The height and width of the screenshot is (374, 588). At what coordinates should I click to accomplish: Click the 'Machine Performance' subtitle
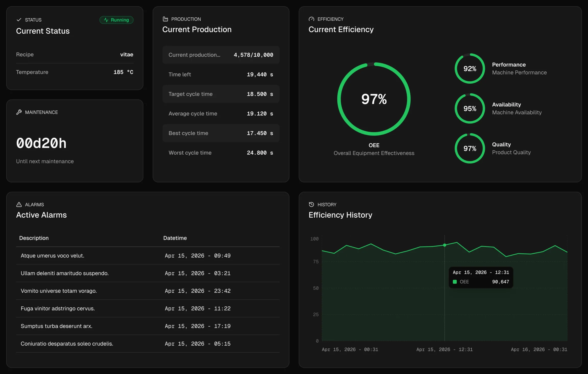[519, 72]
